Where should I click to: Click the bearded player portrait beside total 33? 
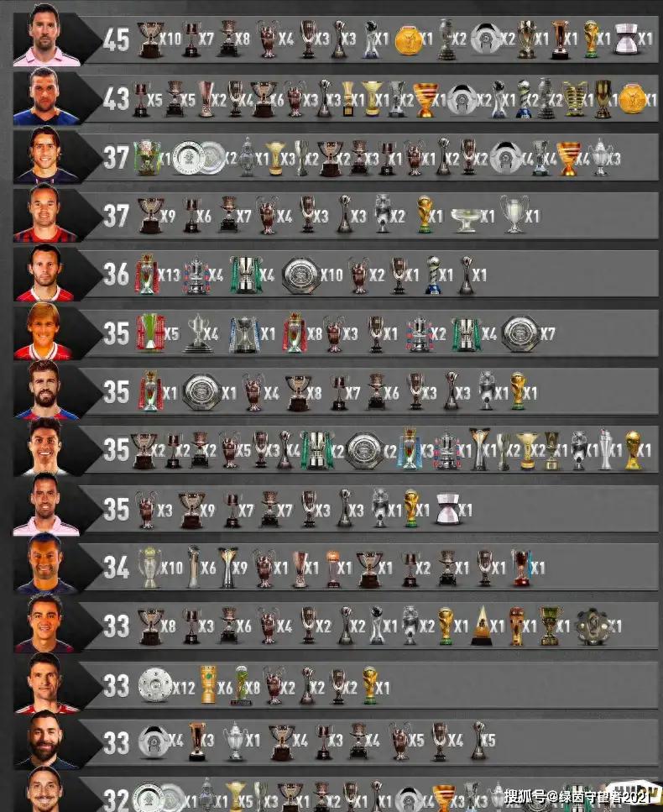[45, 740]
